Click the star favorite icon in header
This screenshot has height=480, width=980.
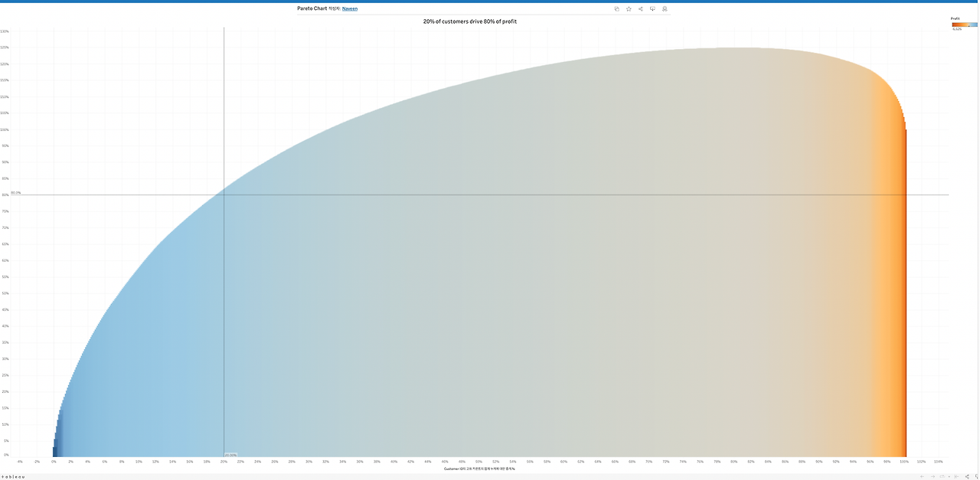tap(629, 8)
